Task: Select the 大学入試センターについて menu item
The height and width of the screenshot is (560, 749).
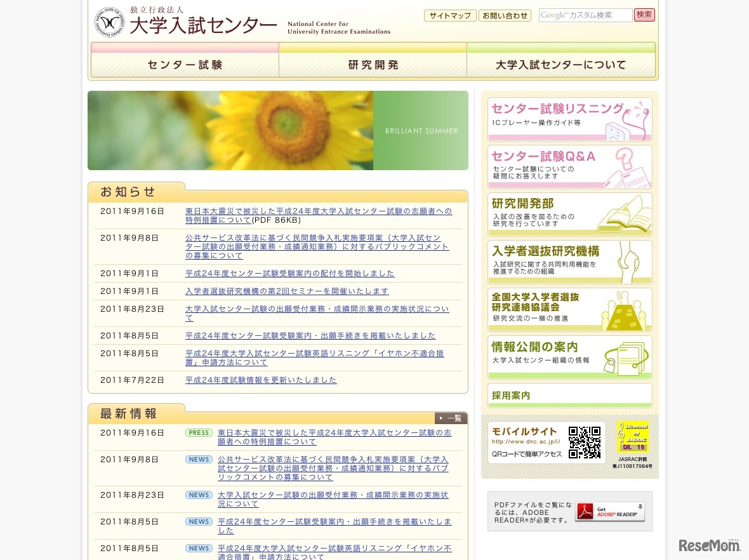Action: (x=560, y=64)
